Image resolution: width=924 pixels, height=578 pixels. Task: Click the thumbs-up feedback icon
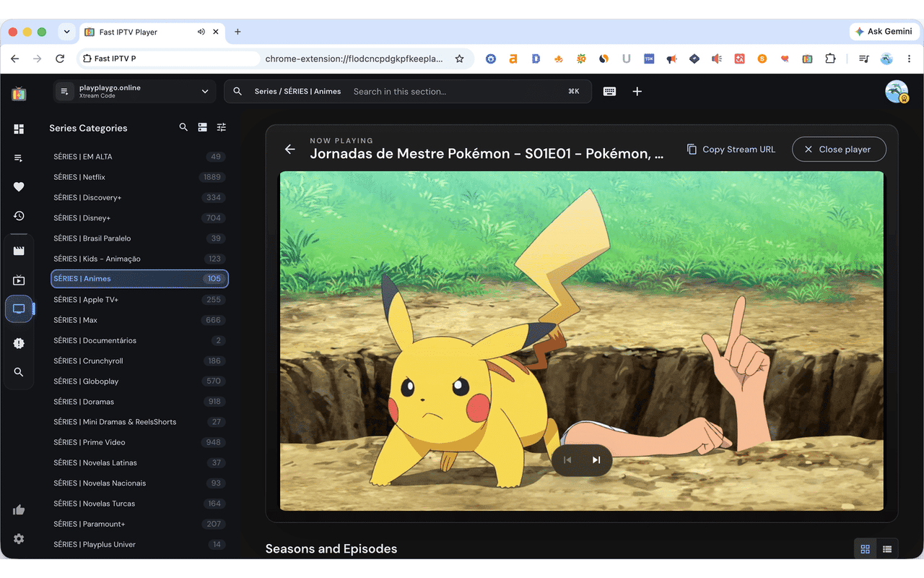pyautogui.click(x=19, y=509)
